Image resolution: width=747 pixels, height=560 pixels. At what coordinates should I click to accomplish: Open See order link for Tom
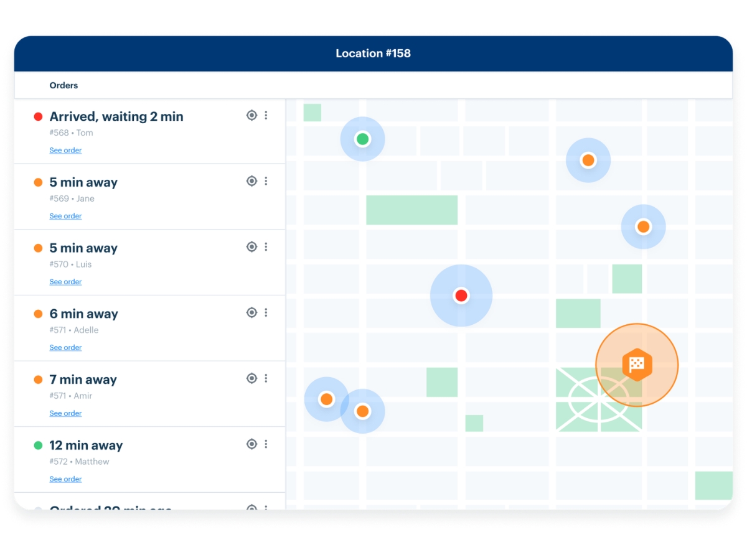click(x=65, y=150)
